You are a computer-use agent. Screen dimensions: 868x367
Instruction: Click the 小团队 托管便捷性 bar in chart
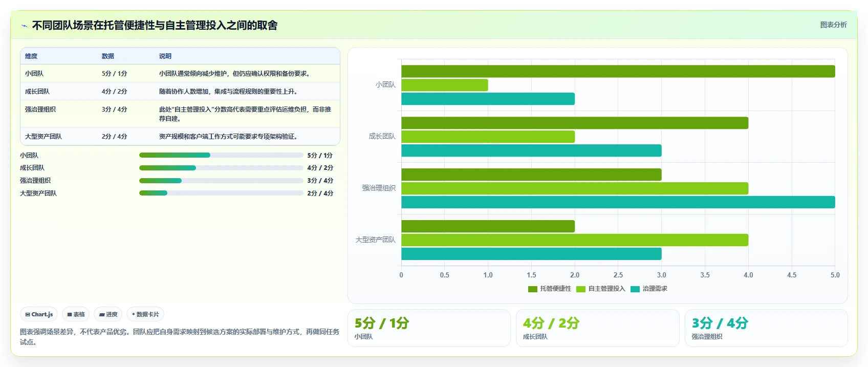pyautogui.click(x=618, y=71)
